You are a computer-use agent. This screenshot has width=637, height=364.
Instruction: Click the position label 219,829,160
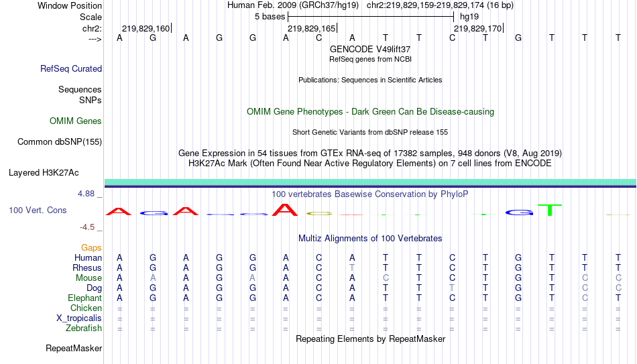click(146, 28)
